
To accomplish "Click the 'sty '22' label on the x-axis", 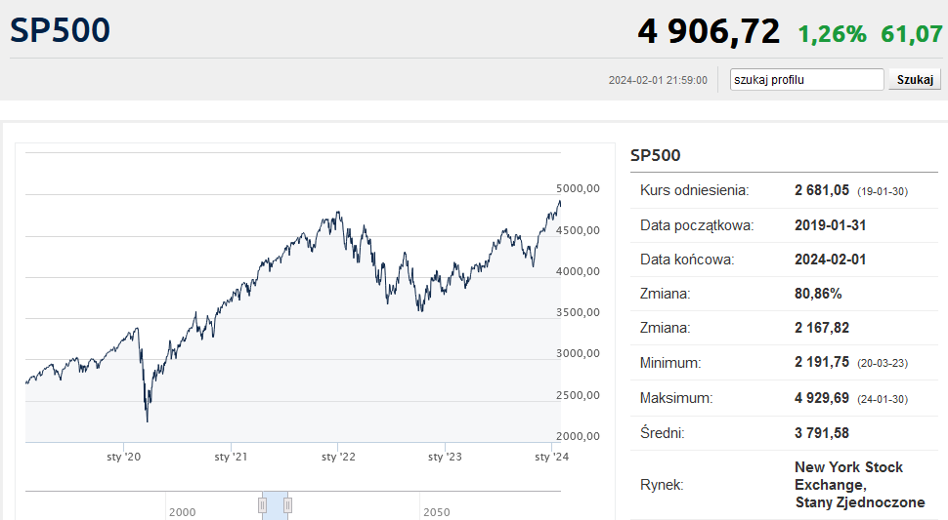I will pos(338,457).
